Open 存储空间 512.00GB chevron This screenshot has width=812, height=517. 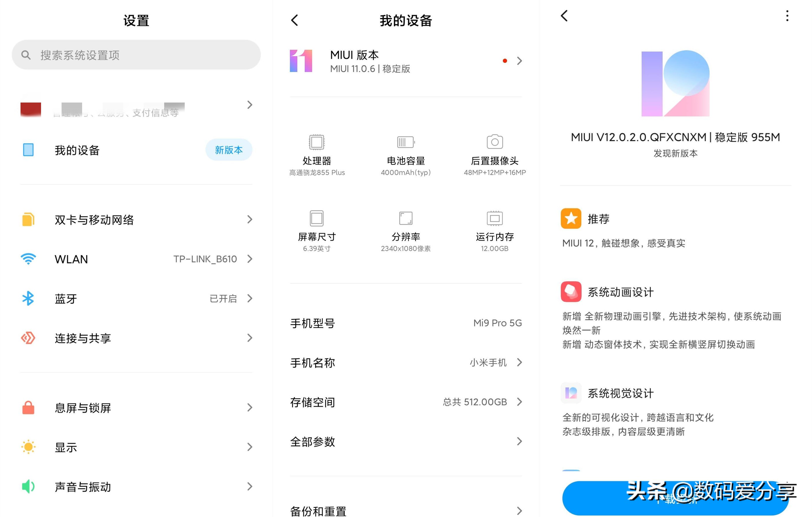[519, 402]
